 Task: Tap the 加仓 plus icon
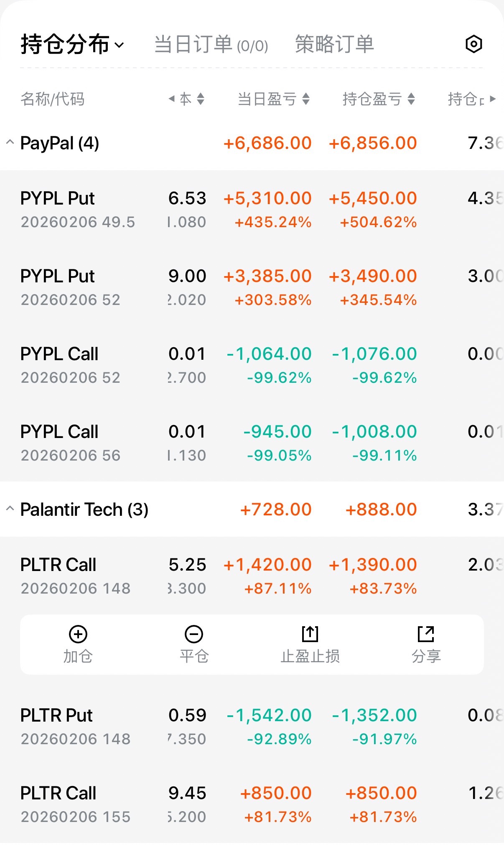click(x=78, y=635)
